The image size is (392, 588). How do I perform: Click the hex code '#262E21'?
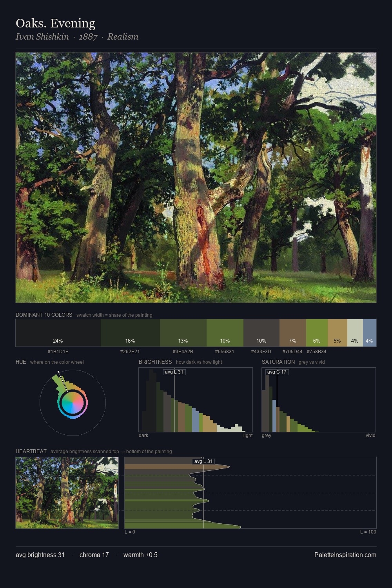point(130,352)
